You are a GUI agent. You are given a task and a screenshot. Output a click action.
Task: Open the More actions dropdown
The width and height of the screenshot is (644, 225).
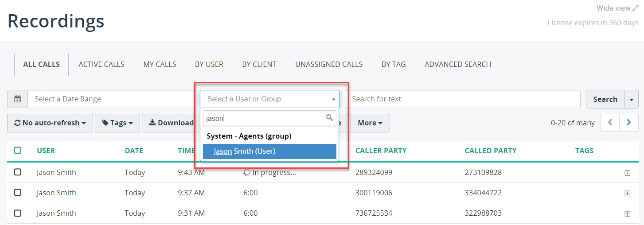pyautogui.click(x=370, y=123)
